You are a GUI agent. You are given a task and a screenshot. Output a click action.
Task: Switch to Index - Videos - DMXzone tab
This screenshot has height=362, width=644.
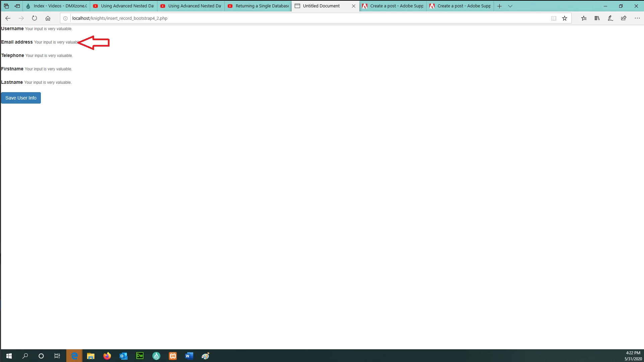click(x=57, y=6)
